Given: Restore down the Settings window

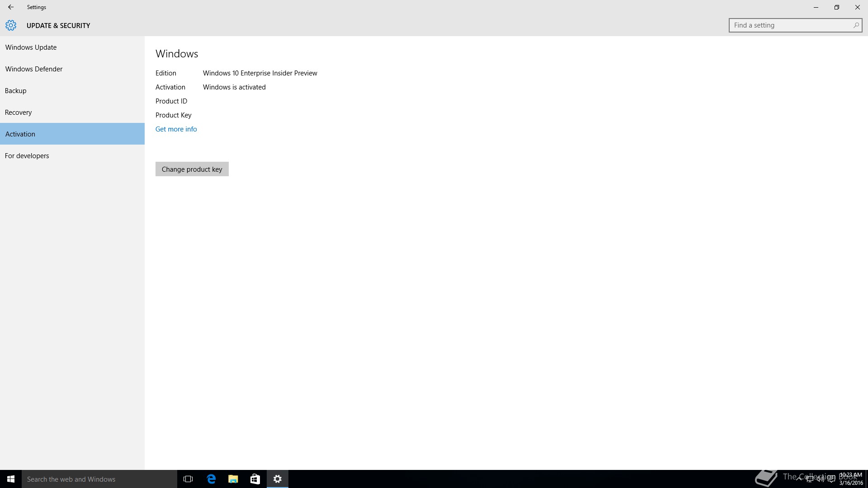Looking at the screenshot, I should click(837, 7).
